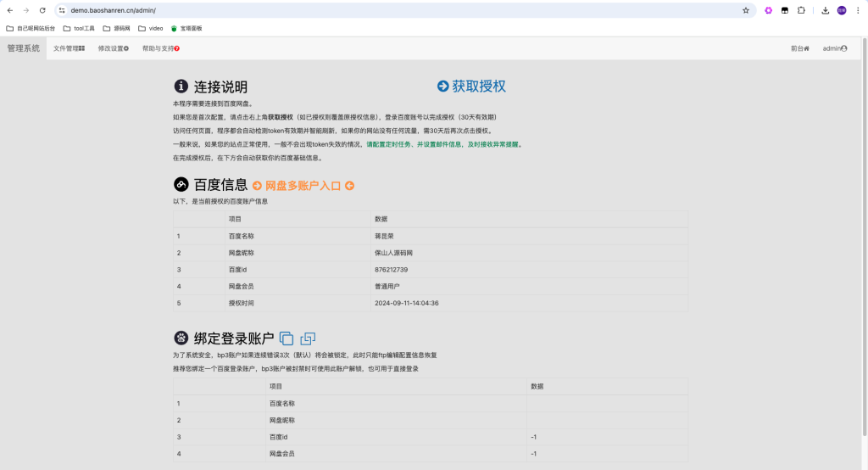Click the 连接说明 heading
The width and height of the screenshot is (868, 470).
220,87
